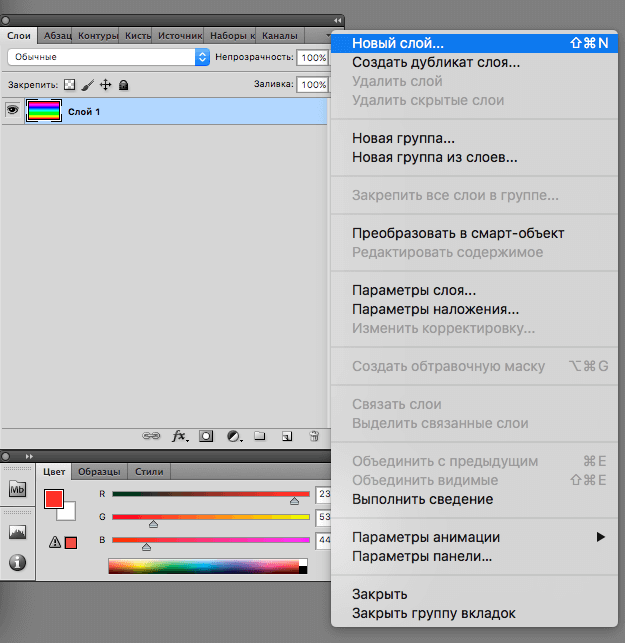Viewport: 625px width, 643px height.
Task: Choose Параметры слоя... menu item
Action: pos(474,290)
